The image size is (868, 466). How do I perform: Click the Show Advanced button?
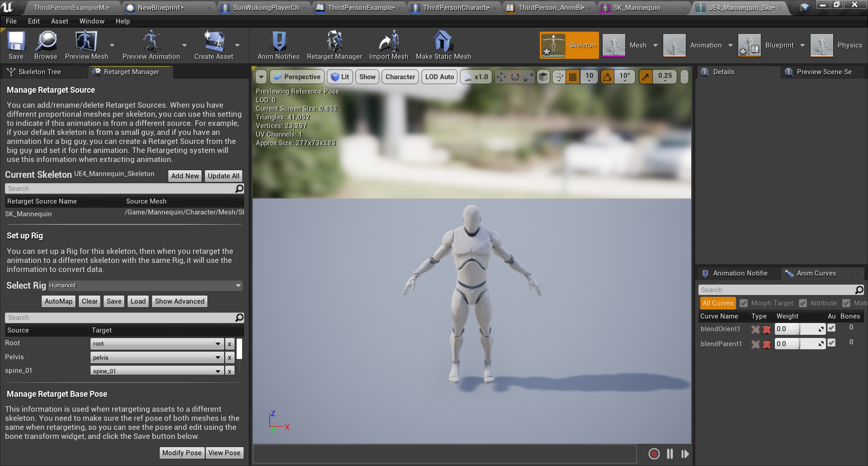[x=179, y=301]
